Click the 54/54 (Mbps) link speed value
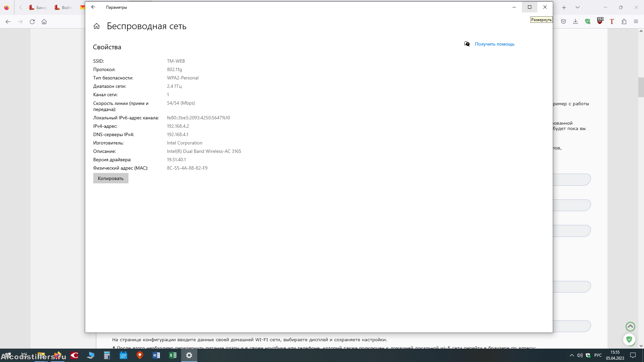Viewport: 644px width, 362px height. pos(181,103)
